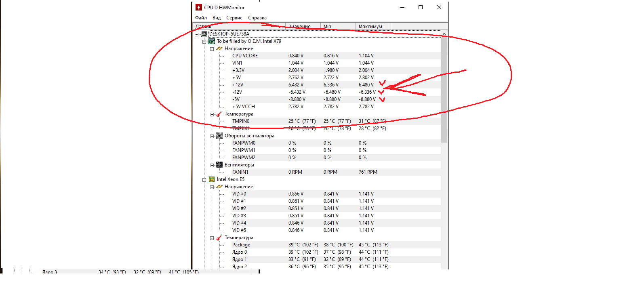Collapse the Intel X79 motherboard node
This screenshot has width=644, height=305.
point(204,42)
